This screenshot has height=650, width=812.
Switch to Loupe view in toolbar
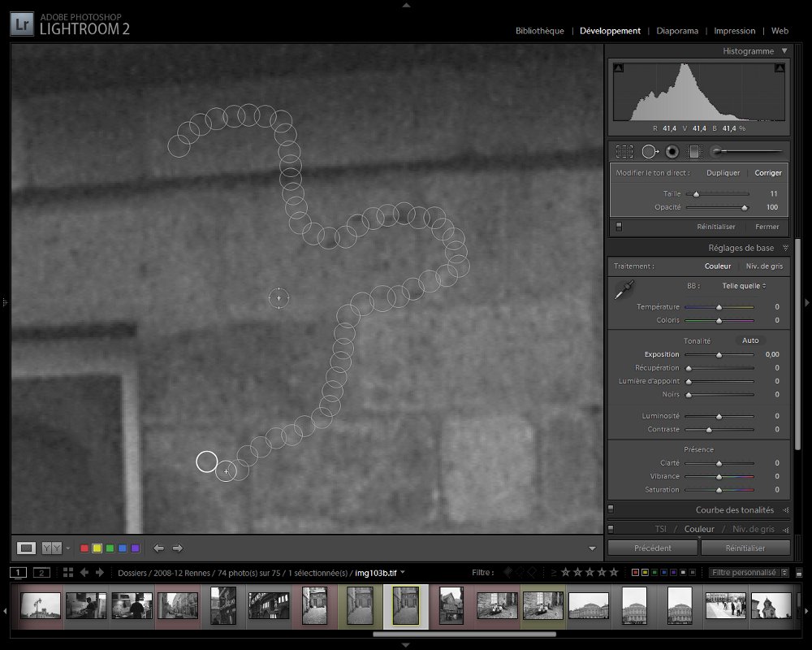click(x=26, y=548)
